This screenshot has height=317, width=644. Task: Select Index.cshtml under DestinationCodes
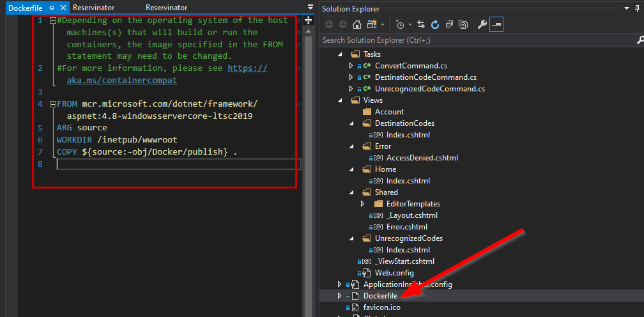click(408, 135)
